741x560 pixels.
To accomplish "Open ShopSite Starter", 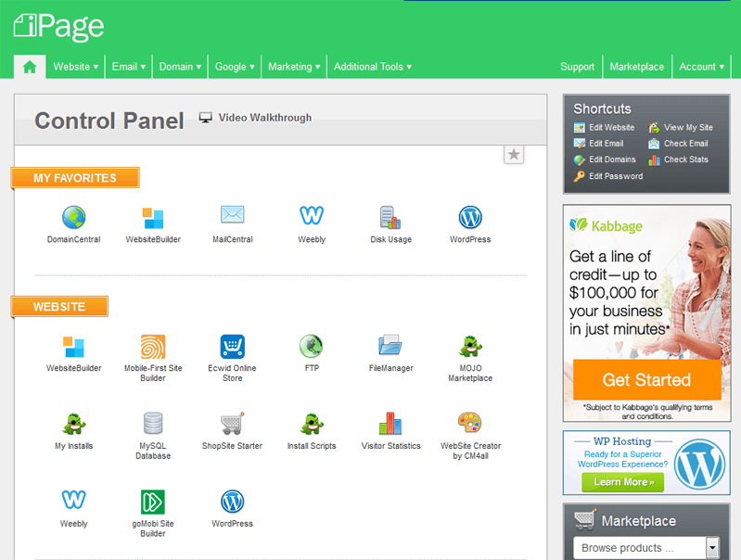I will point(233,431).
